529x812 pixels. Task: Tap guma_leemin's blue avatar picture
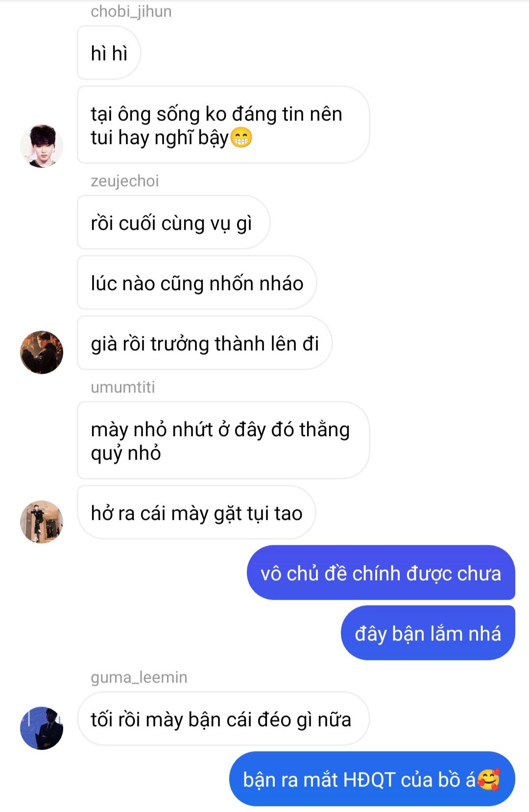coord(42,728)
